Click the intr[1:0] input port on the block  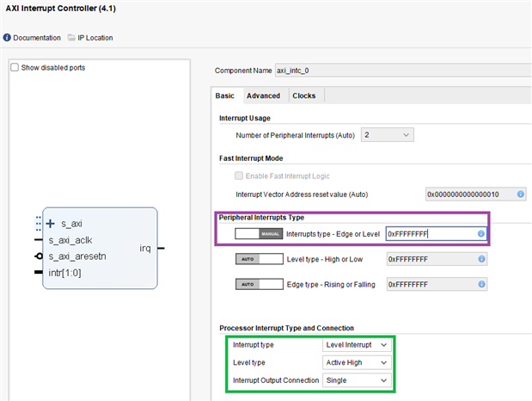(x=39, y=273)
